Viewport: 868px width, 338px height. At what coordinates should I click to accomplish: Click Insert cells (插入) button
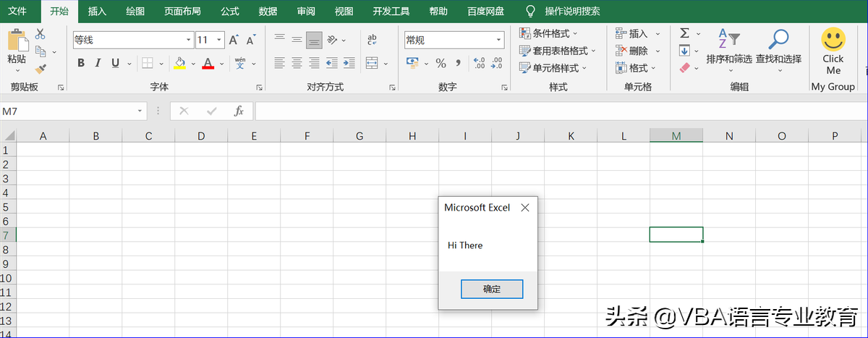pos(632,33)
